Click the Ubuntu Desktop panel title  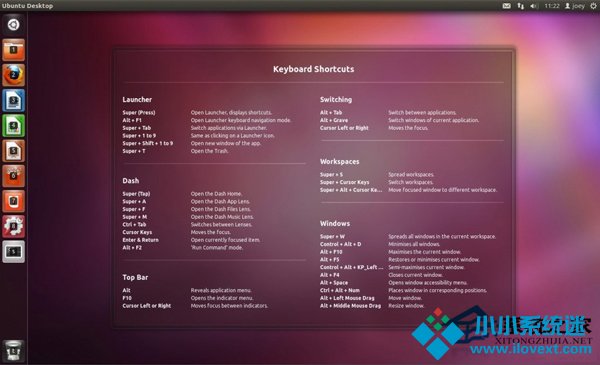click(x=28, y=6)
